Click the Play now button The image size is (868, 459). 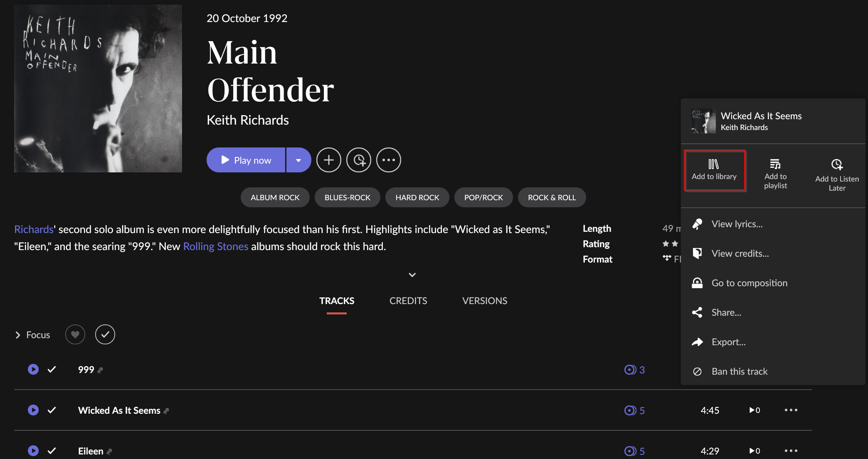[x=246, y=160]
